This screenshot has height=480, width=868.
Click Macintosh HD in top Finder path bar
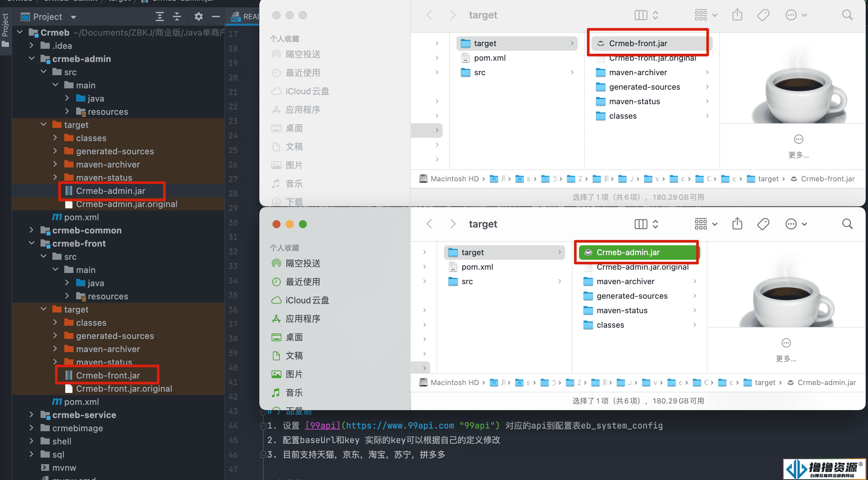(448, 179)
